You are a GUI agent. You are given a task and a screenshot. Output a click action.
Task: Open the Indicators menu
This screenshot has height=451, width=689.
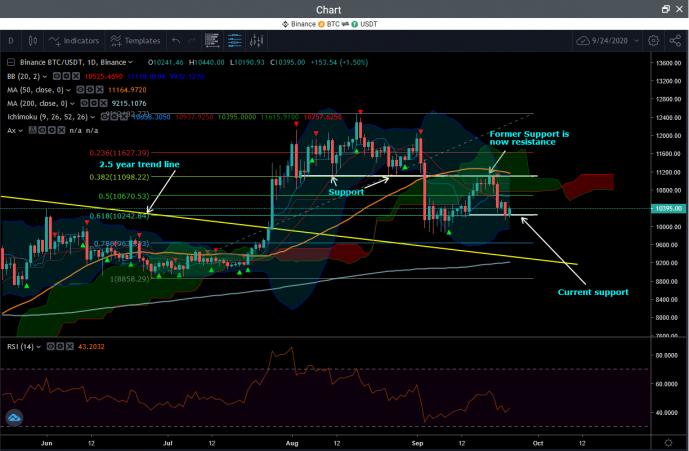74,41
